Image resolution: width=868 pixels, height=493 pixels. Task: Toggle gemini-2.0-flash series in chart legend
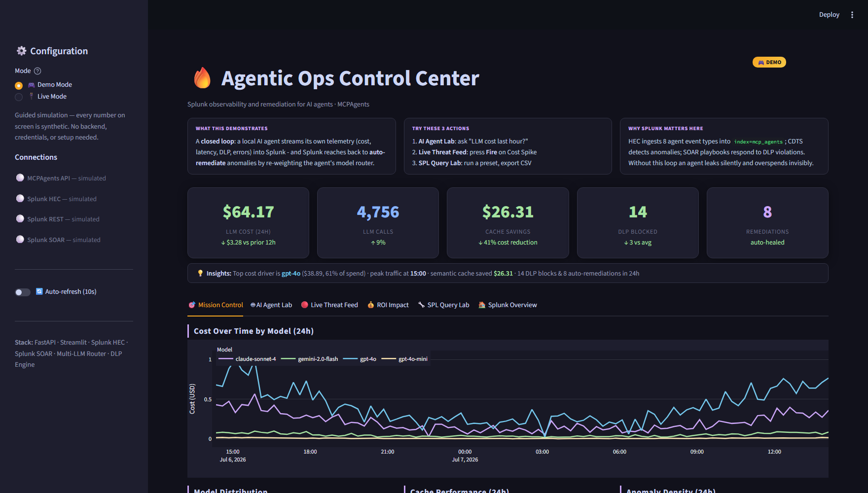point(309,359)
